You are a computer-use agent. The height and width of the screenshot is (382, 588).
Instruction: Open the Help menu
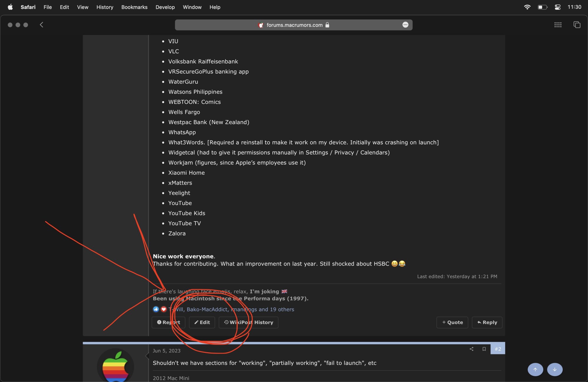(215, 7)
